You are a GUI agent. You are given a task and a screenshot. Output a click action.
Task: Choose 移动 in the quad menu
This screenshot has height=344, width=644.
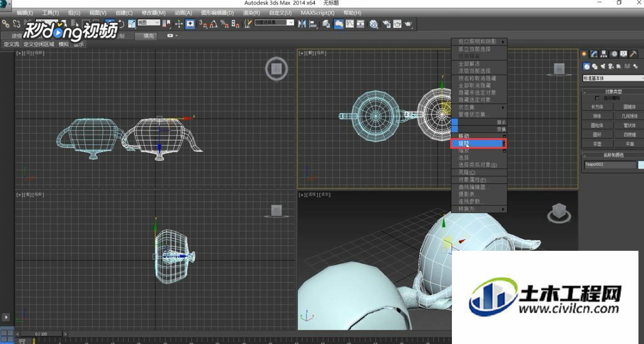[x=479, y=136]
